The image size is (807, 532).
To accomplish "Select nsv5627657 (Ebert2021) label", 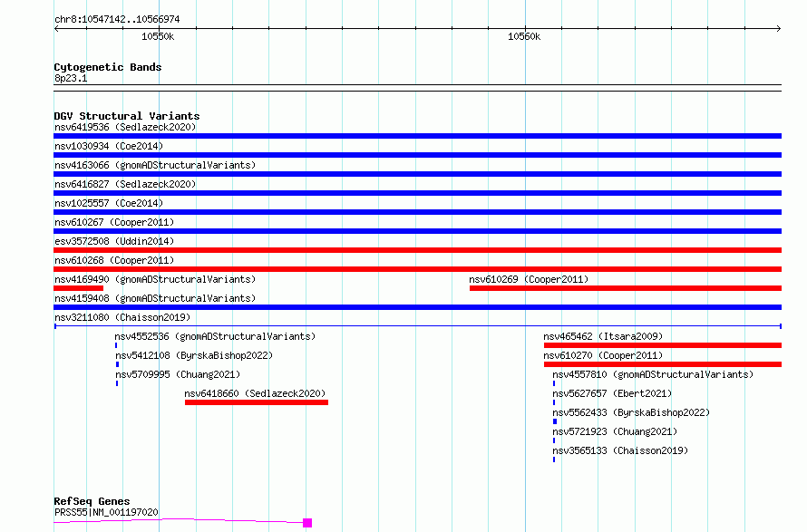I will 612,393.
